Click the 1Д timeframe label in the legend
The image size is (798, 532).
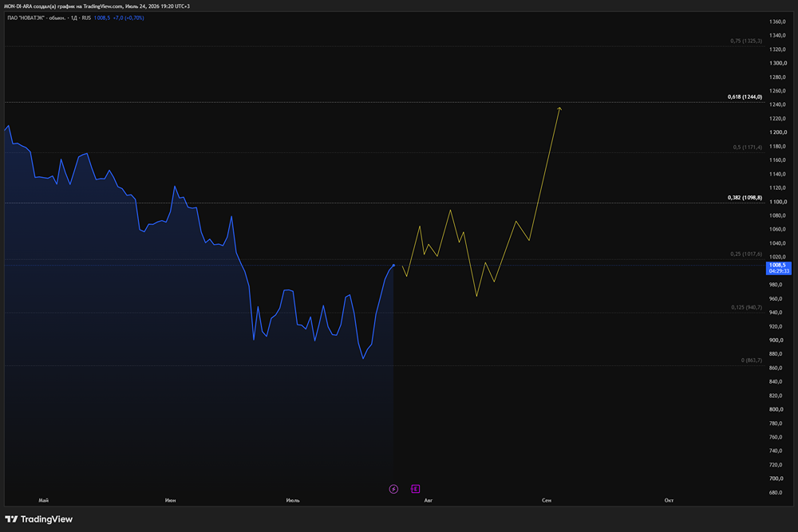click(73, 18)
